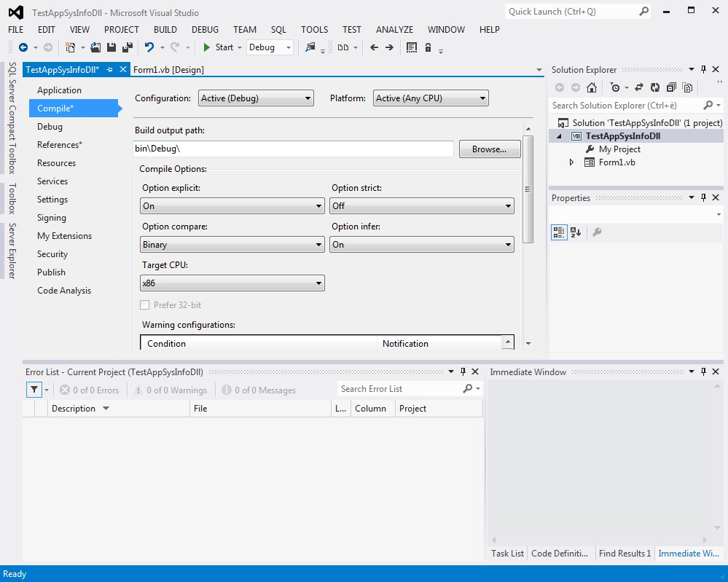The height and width of the screenshot is (582, 728).
Task: Click the Alphabetical sort icon in Properties
Action: pyautogui.click(x=576, y=232)
